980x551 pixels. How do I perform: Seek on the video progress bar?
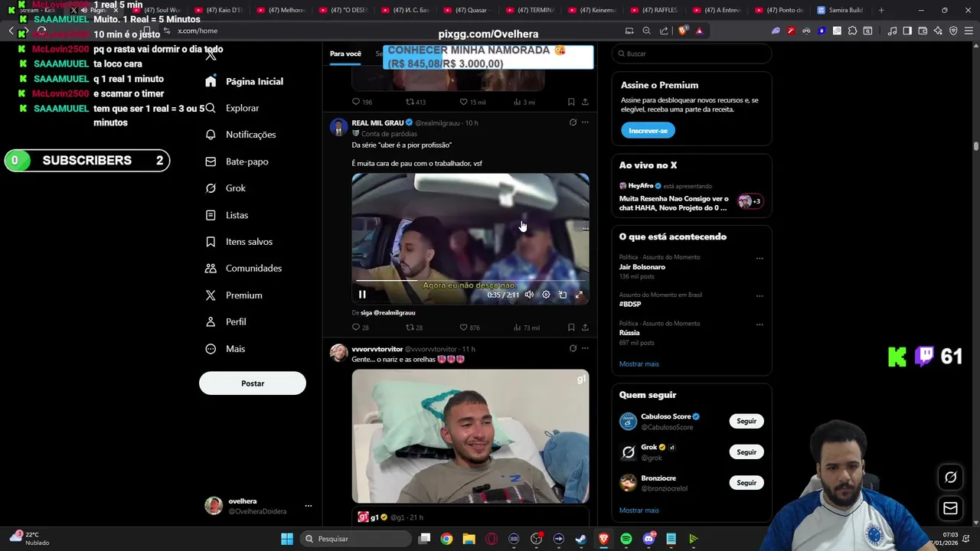point(470,281)
